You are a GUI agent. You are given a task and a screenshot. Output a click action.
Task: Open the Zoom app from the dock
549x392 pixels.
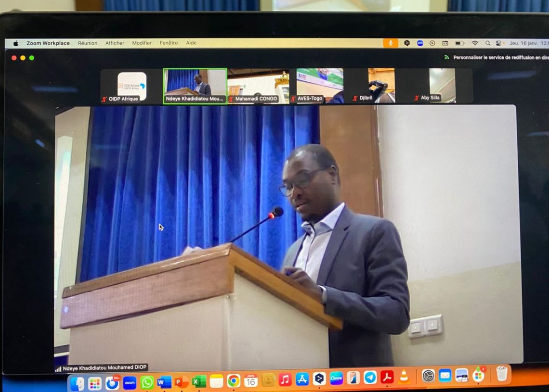(x=130, y=382)
